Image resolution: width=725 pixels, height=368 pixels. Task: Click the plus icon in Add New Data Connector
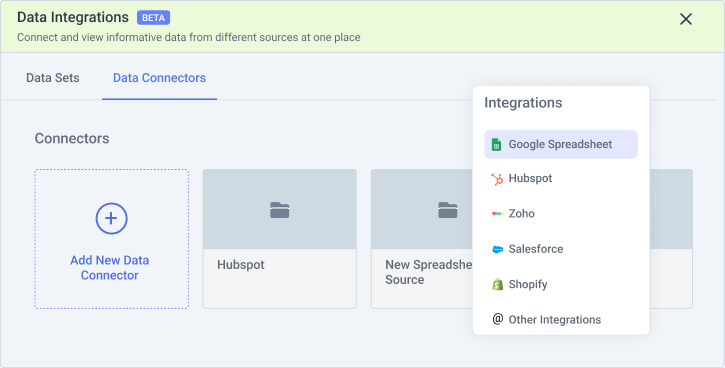point(111,218)
